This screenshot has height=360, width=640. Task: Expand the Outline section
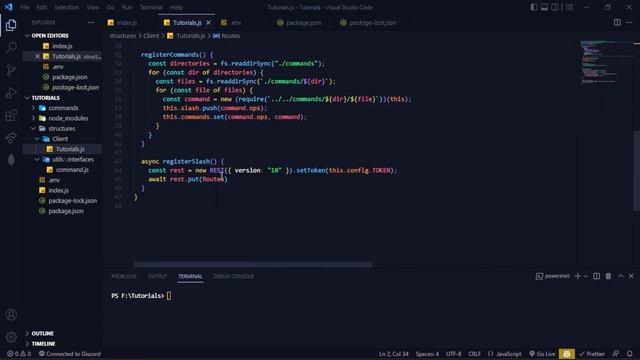tap(42, 333)
